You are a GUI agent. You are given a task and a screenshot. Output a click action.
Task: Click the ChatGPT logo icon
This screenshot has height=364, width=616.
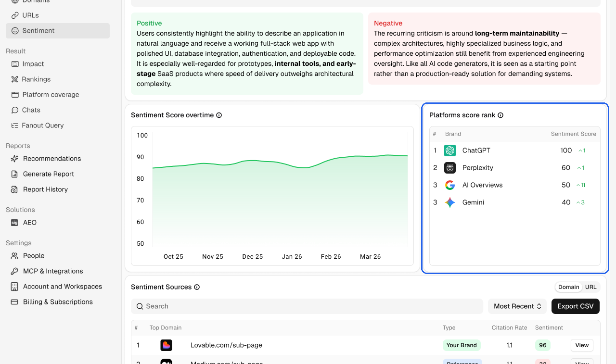pos(450,151)
